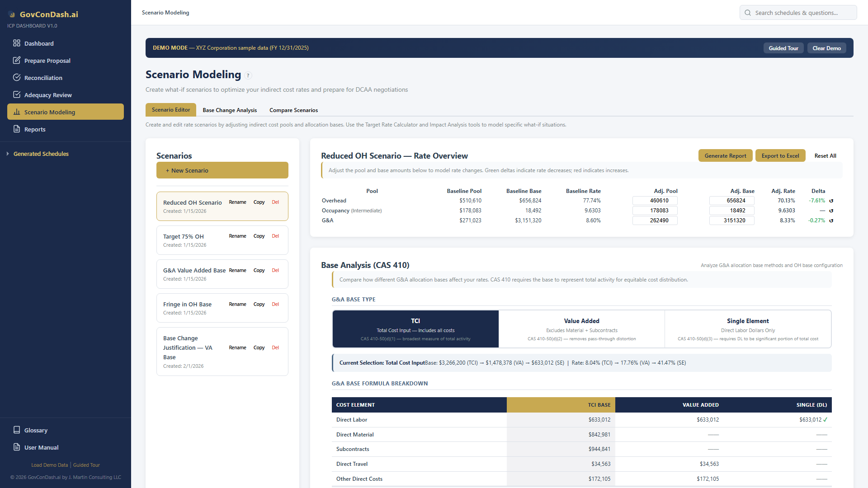Click the Reconciliation check-circle icon

click(x=17, y=78)
